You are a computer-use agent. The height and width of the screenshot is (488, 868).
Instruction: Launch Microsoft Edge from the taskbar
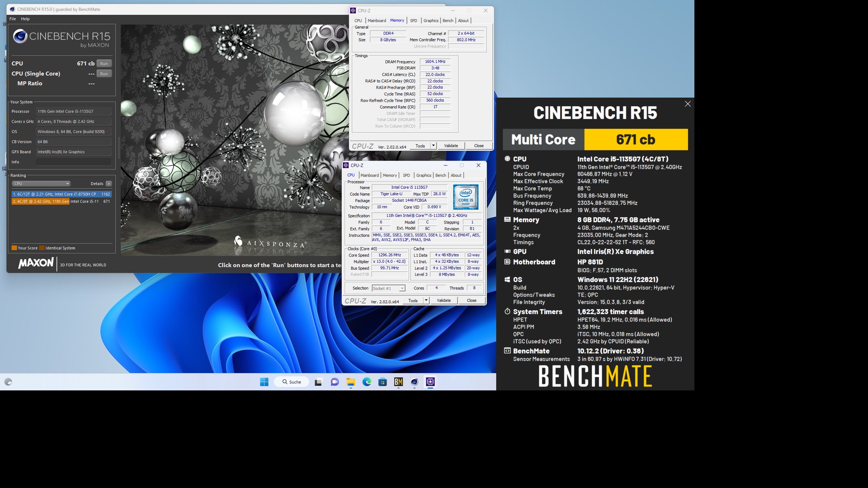click(367, 382)
